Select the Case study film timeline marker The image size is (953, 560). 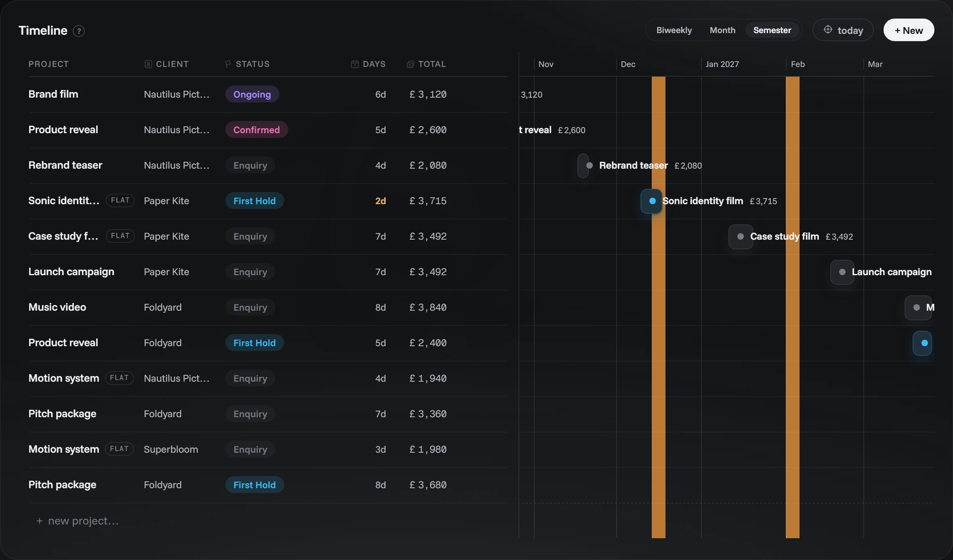741,236
